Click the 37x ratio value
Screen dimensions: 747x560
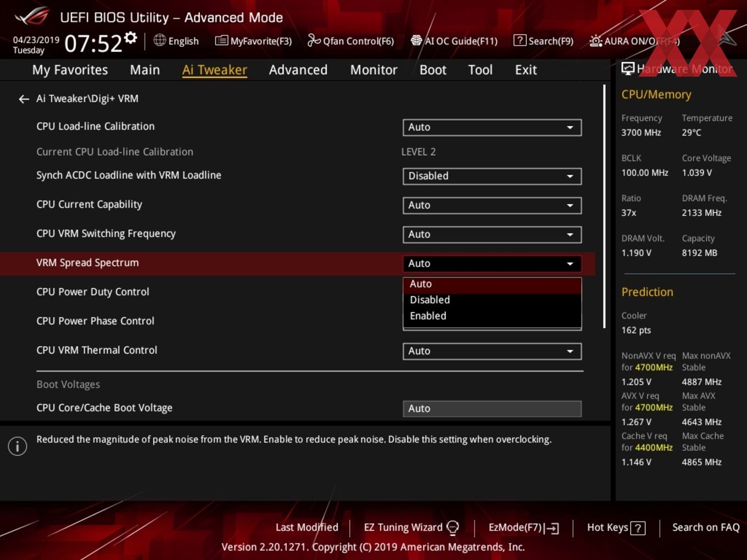(629, 212)
